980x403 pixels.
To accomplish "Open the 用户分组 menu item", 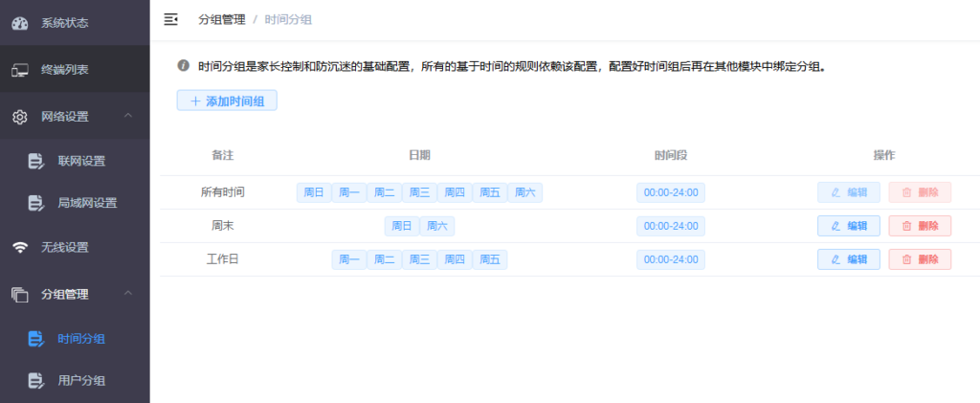I will 81,381.
